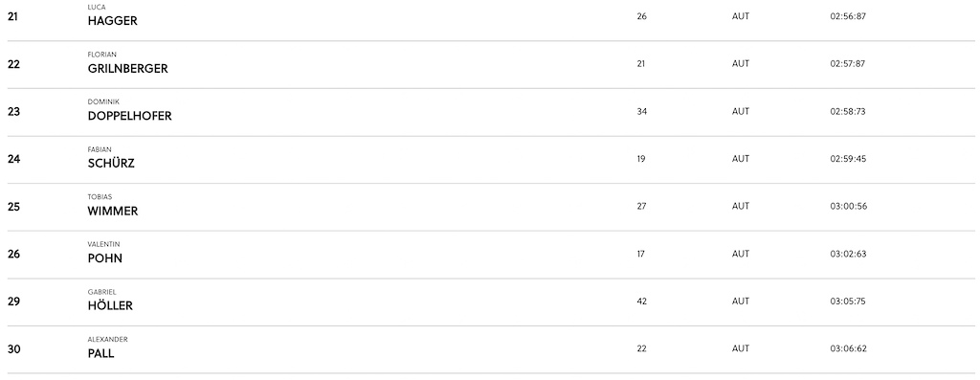Click the AUT label for Grilnberger
This screenshot has height=380, width=980.
point(741,64)
